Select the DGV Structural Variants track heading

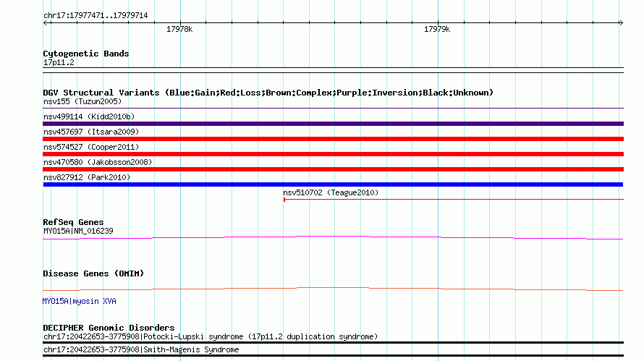(x=268, y=93)
